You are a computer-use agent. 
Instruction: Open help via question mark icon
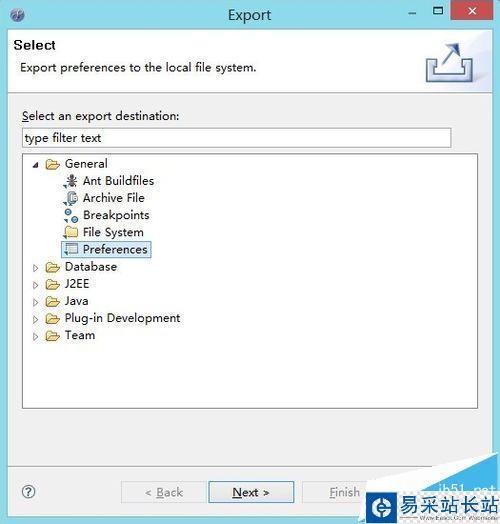(x=28, y=492)
